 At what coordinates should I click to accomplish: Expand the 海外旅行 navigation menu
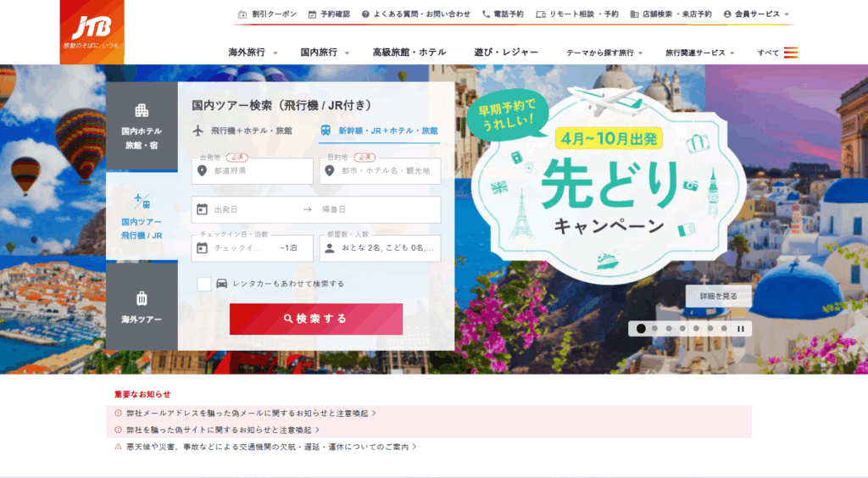[253, 53]
